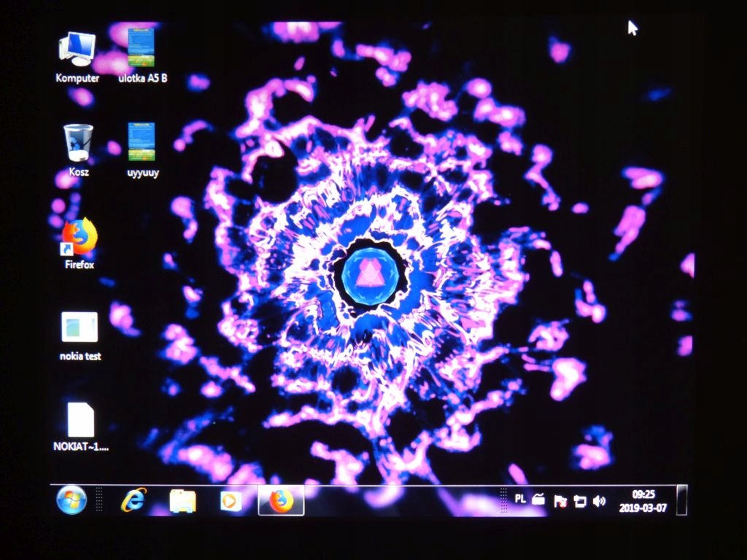Open the PL language selector
747x560 pixels.
tap(520, 499)
